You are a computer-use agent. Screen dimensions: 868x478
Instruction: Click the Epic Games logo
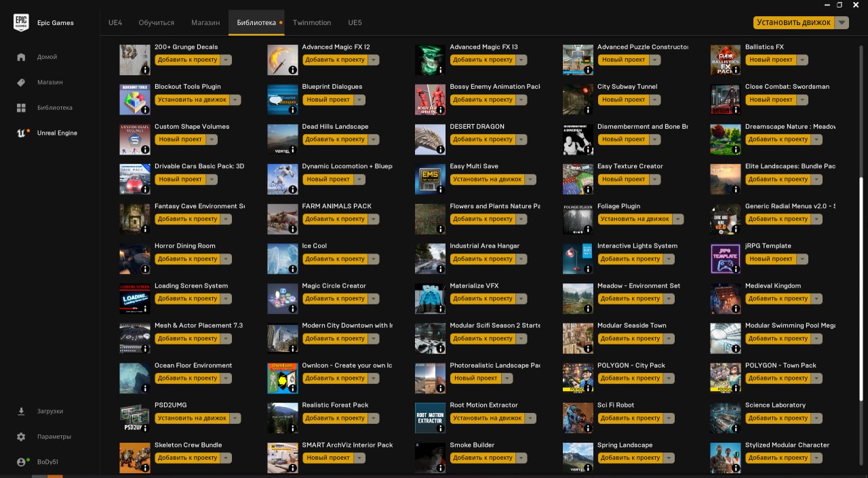(x=21, y=22)
